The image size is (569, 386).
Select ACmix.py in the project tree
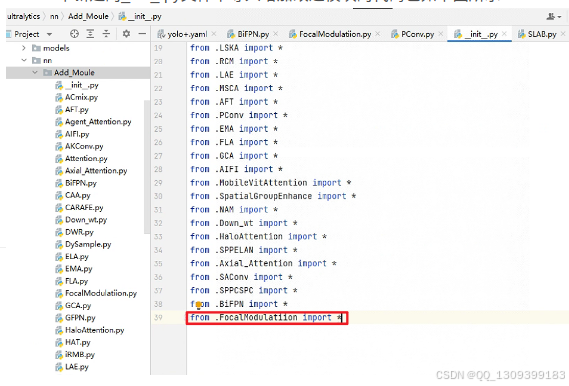coord(77,97)
